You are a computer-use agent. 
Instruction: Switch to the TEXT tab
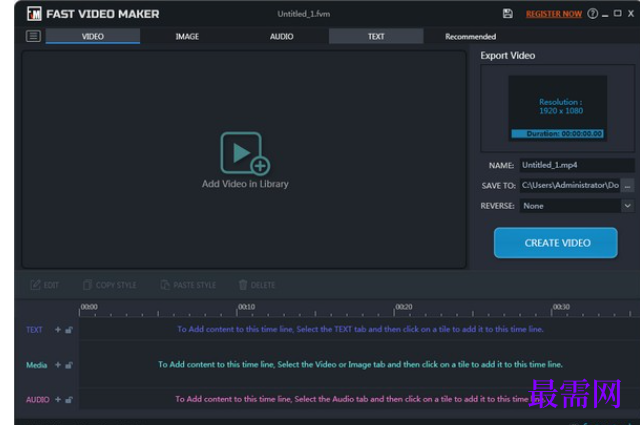[376, 36]
